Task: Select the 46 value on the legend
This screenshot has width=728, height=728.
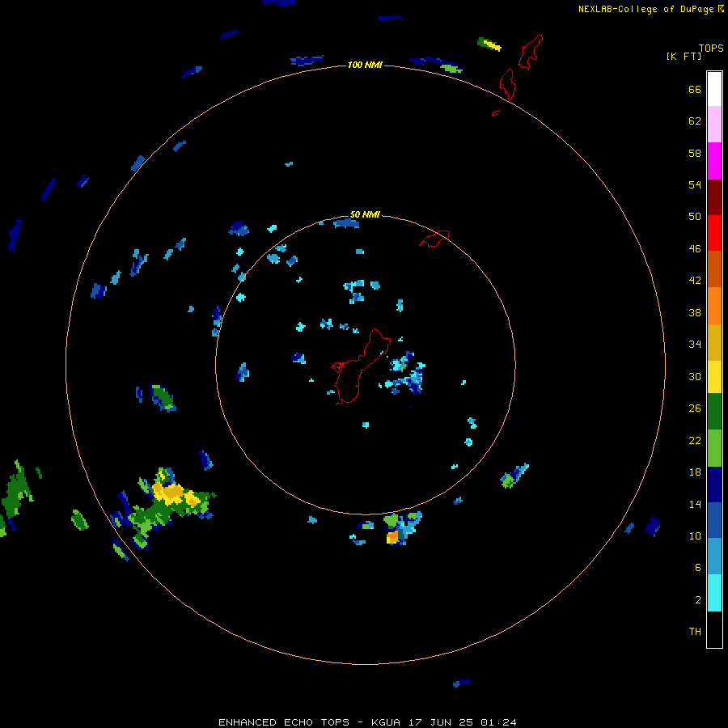Action: click(x=695, y=249)
